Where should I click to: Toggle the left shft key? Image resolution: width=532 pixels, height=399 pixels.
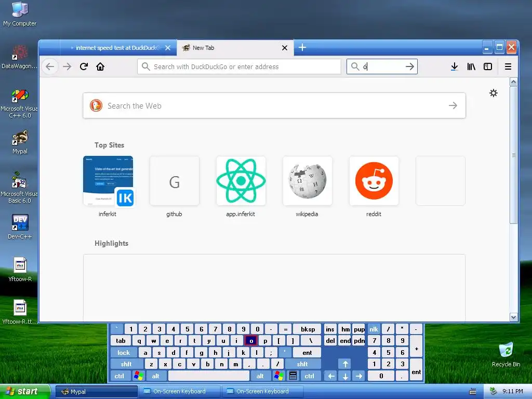click(x=126, y=364)
